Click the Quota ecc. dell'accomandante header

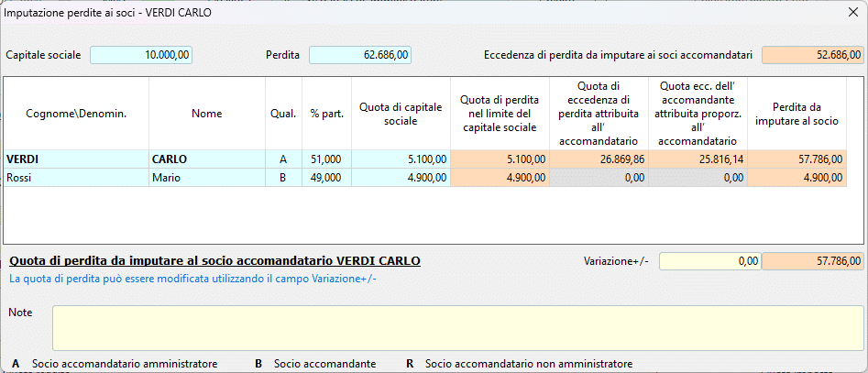pyautogui.click(x=698, y=114)
